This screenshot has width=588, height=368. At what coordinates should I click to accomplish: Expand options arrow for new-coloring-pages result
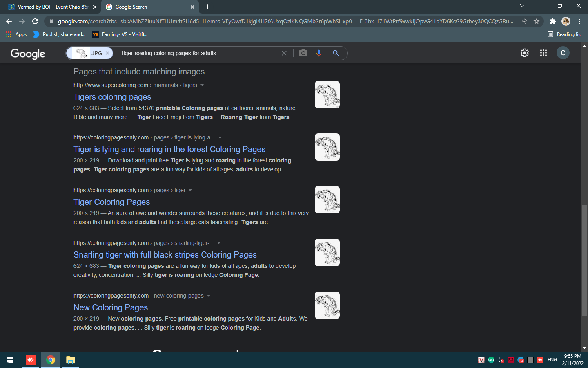[x=209, y=296]
